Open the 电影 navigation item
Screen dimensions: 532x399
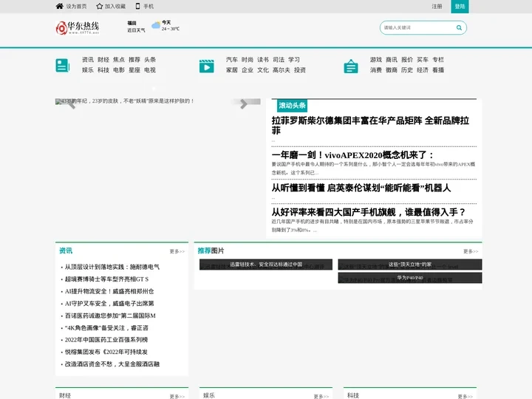click(x=119, y=70)
